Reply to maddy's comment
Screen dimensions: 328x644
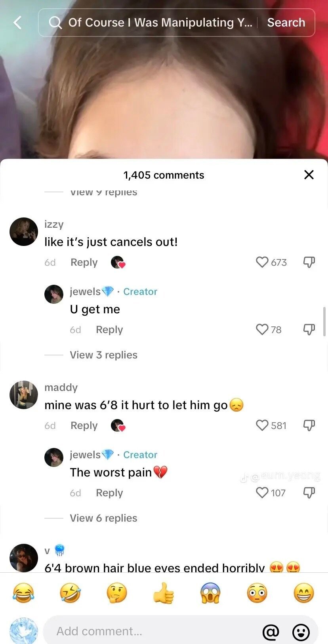point(84,425)
